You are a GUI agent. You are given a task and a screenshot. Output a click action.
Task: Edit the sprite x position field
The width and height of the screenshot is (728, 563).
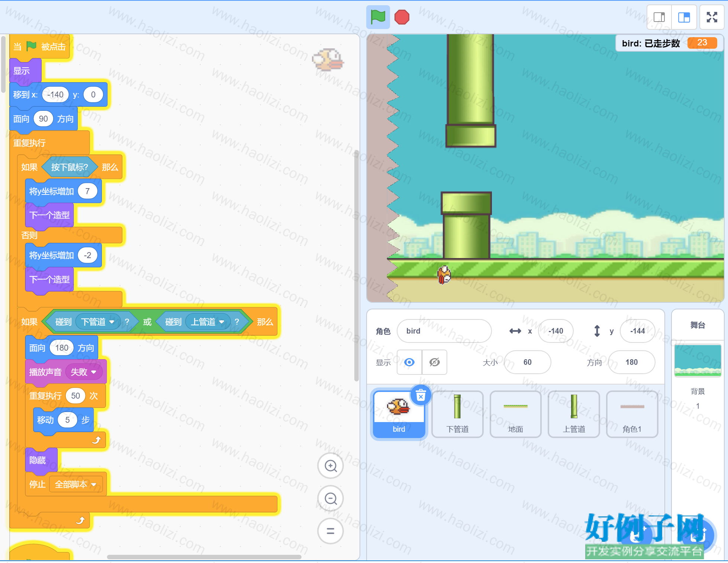(555, 331)
